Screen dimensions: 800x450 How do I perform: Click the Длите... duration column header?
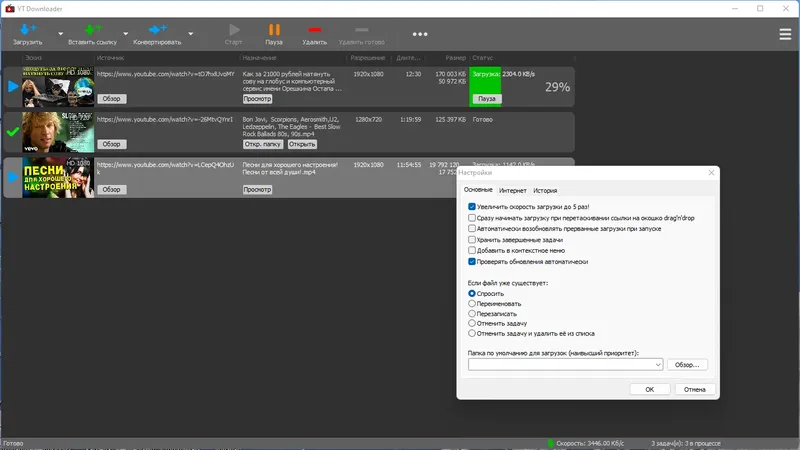tap(408, 58)
